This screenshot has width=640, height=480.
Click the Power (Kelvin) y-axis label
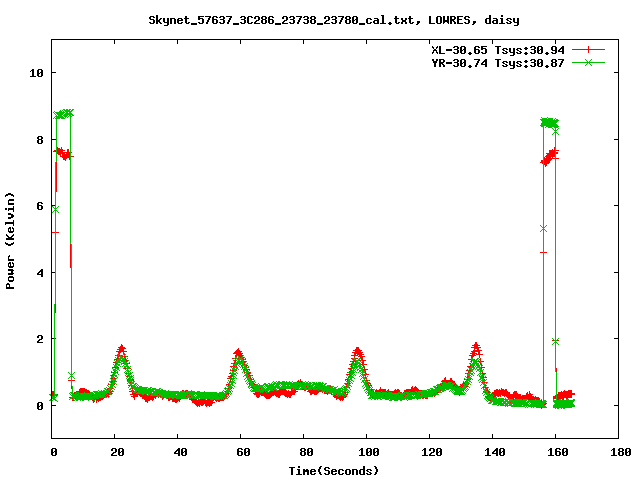(10, 241)
